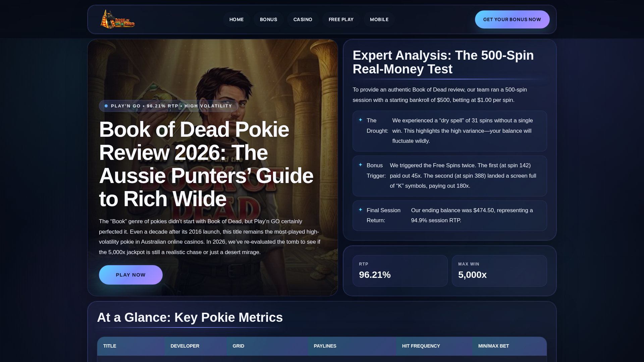The height and width of the screenshot is (362, 644).
Task: Click the Developer column header
Action: coord(196,346)
